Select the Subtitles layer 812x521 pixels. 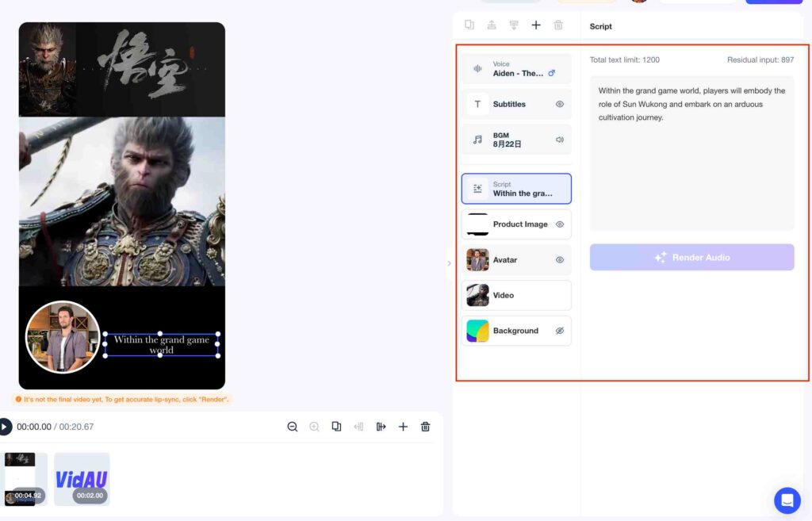tap(516, 104)
